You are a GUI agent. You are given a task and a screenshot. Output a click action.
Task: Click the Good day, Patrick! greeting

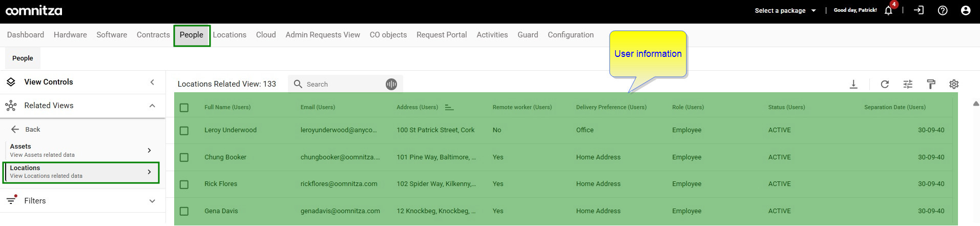click(855, 10)
